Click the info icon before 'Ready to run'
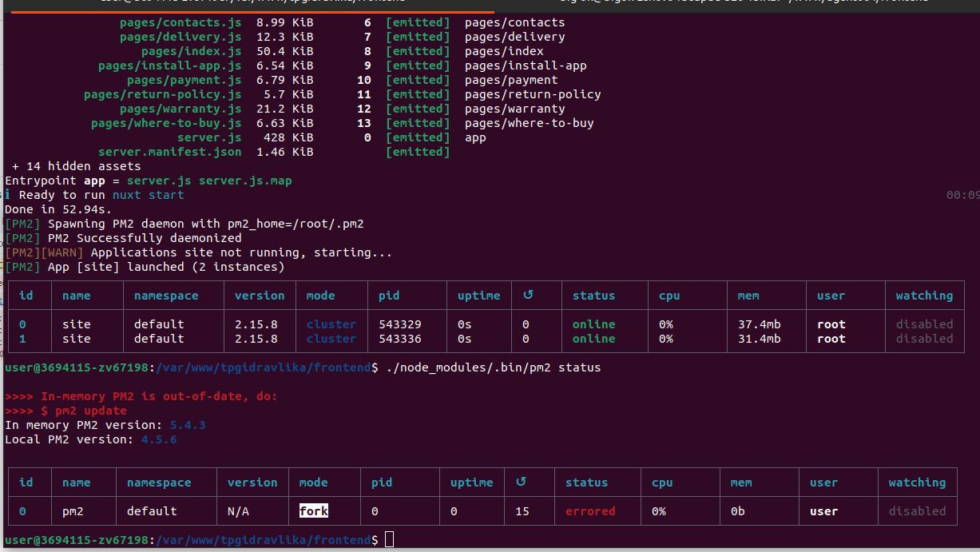Viewport: 980px width, 552px height. click(8, 195)
